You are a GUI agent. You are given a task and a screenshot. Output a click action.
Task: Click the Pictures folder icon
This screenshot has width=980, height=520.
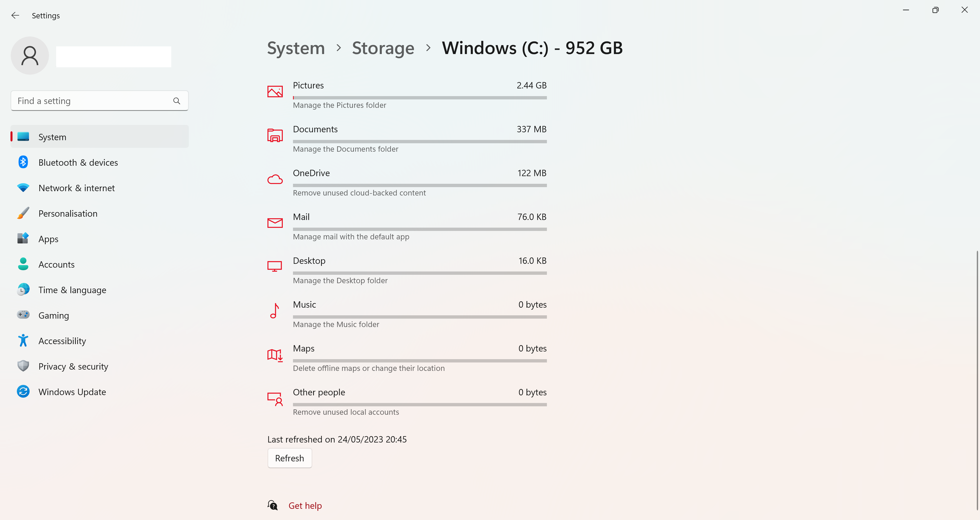pos(275,91)
